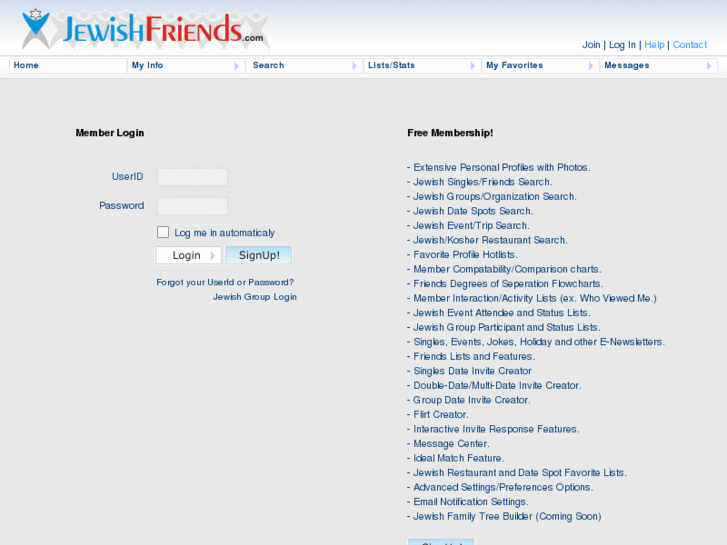Select Singles Date Invite Creator line

pos(469,371)
